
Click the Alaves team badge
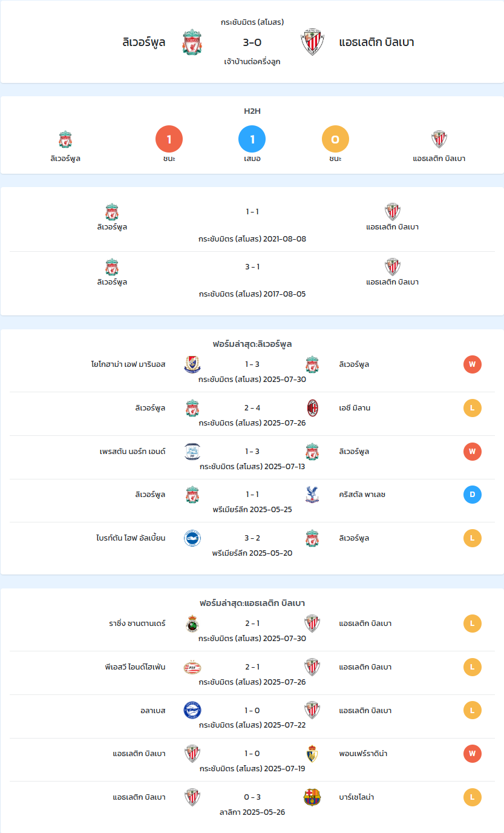(192, 711)
